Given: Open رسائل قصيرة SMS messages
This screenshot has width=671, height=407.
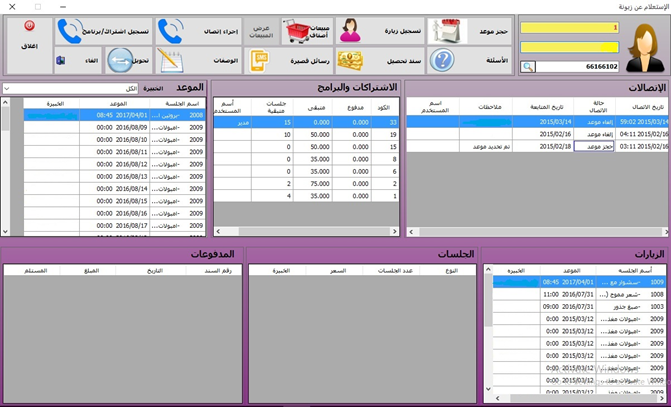Looking at the screenshot, I should coord(262,61).
